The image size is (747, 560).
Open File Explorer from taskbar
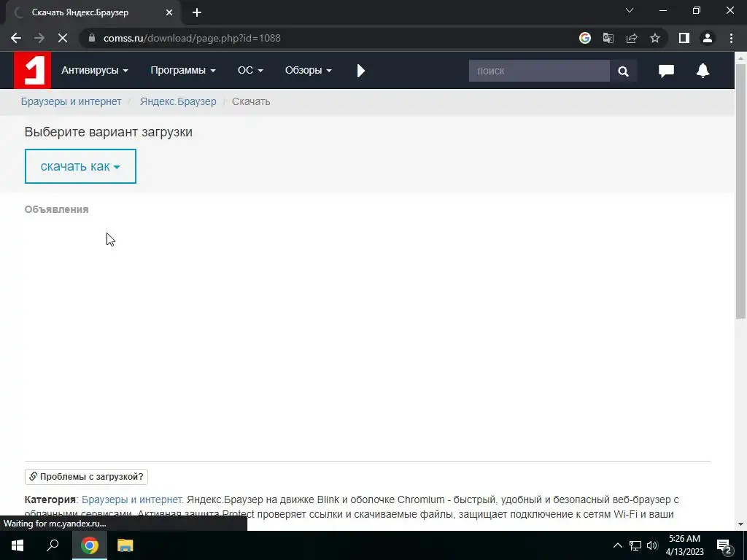tap(125, 545)
